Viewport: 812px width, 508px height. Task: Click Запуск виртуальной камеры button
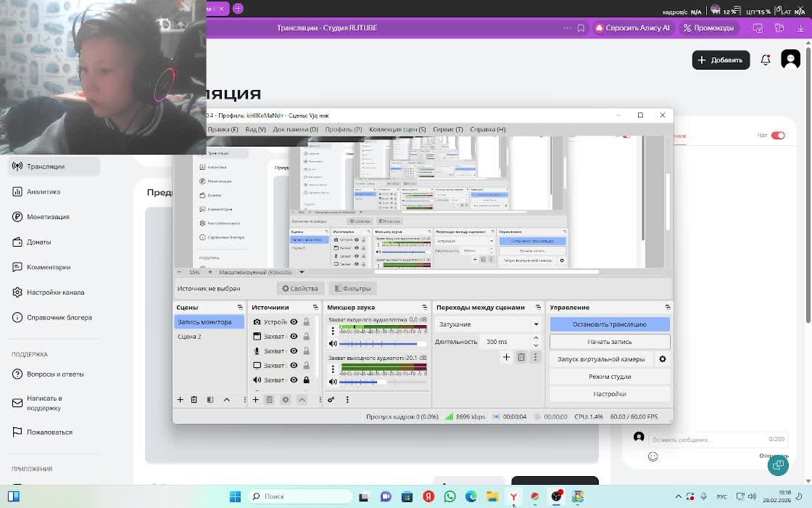pyautogui.click(x=601, y=359)
